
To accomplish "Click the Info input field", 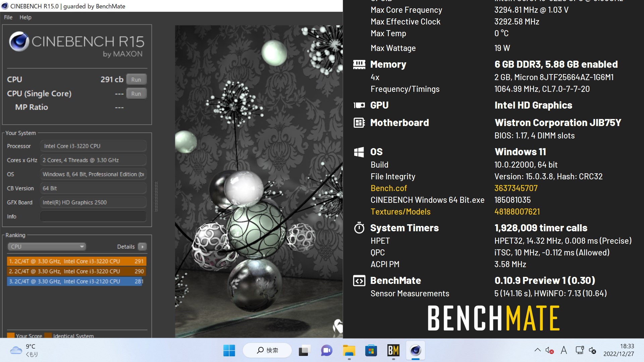I will click(x=93, y=217).
